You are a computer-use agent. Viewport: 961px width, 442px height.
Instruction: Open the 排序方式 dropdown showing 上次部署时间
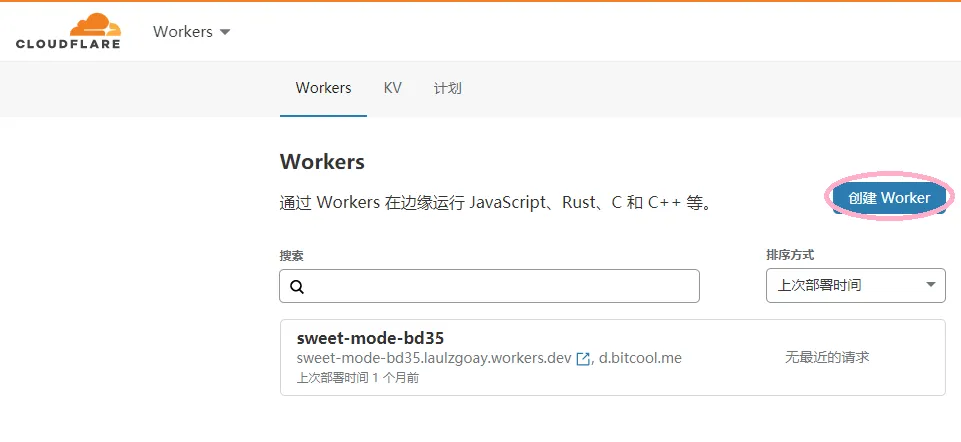(x=856, y=285)
